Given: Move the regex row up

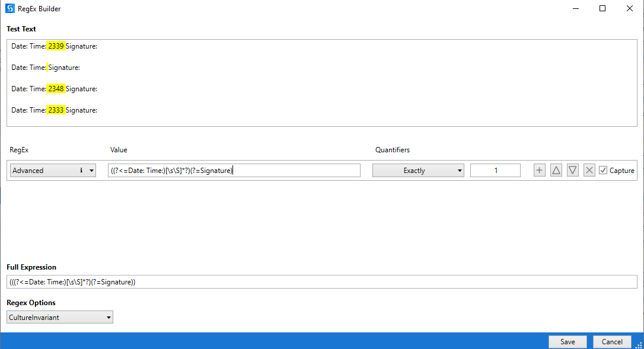Looking at the screenshot, I should (556, 170).
